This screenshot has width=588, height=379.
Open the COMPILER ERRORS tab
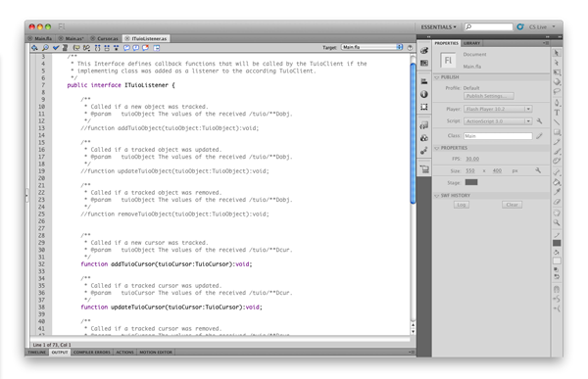(92, 352)
